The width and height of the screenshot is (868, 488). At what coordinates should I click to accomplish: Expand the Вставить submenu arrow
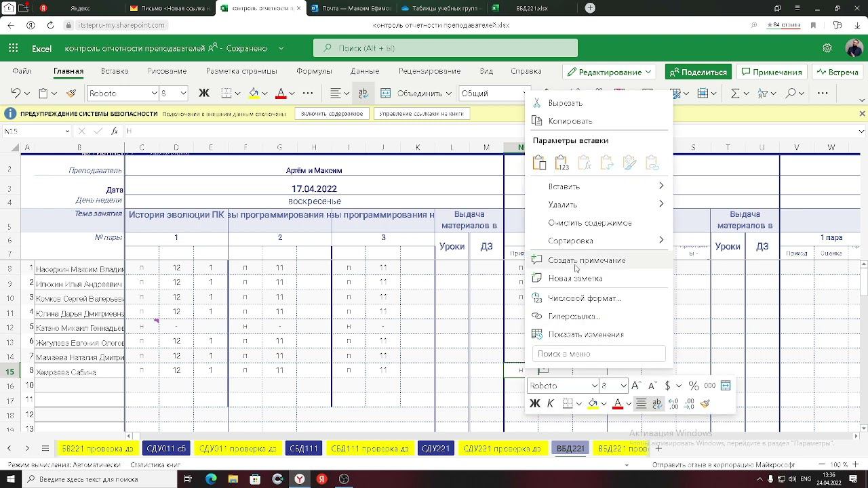661,186
